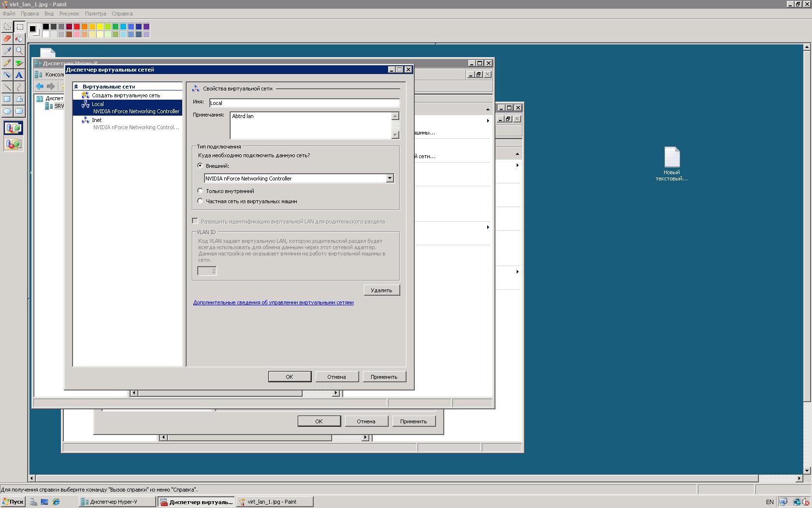This screenshot has height=508, width=812.
Task: Click scroll down arrow in Примечания box
Action: [x=395, y=135]
